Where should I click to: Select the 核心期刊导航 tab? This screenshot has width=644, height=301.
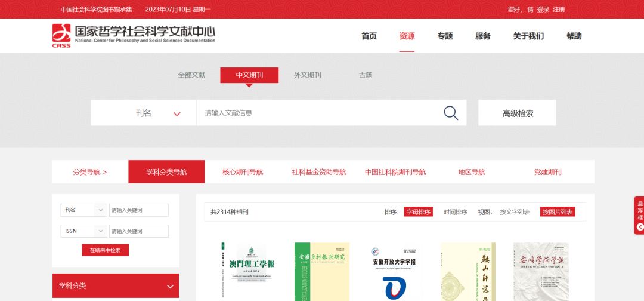[243, 172]
